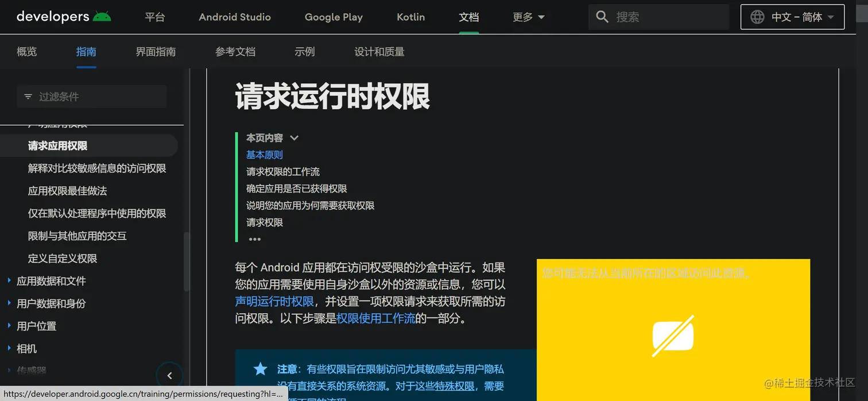Jump to 说明您的应用为何需要获取权限 section
This screenshot has width=868, height=401.
pyautogui.click(x=311, y=206)
